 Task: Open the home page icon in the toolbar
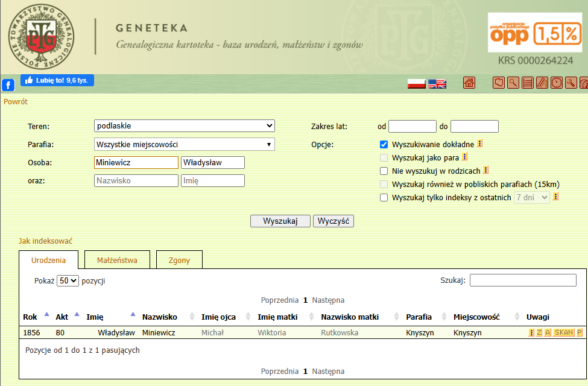[469, 83]
